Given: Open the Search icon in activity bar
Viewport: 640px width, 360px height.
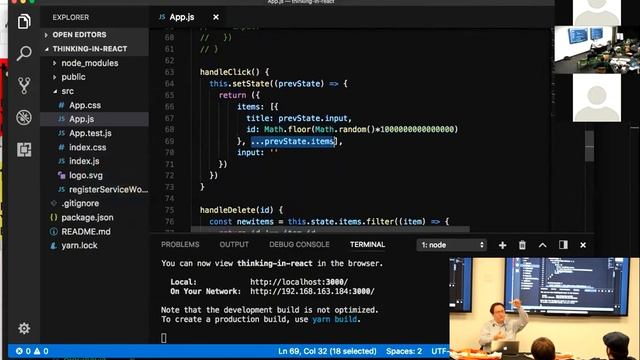Looking at the screenshot, I should pos(24,53).
